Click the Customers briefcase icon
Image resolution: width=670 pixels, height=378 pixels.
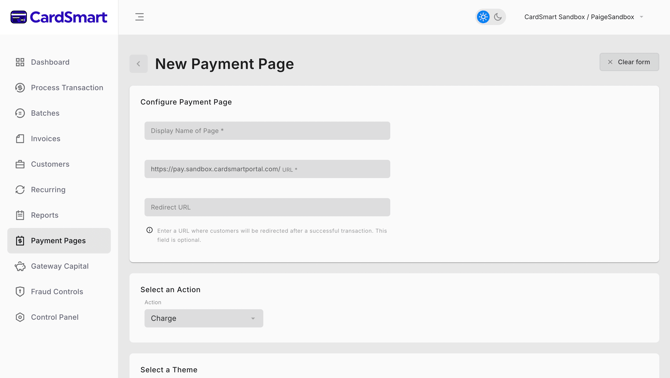point(20,164)
